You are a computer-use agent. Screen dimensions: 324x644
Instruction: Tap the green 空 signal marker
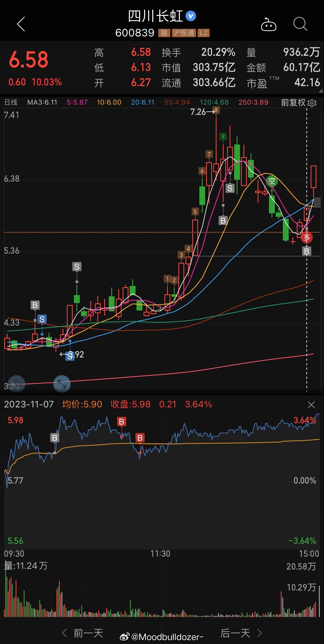pos(272,181)
